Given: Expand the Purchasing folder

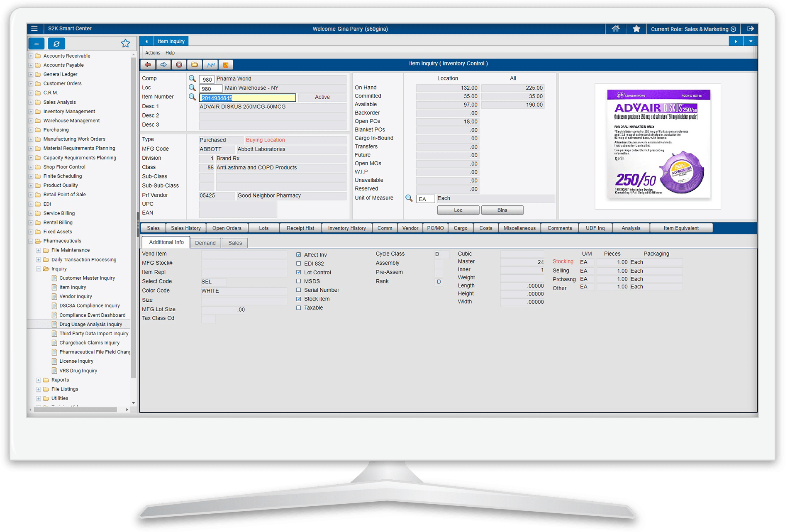Looking at the screenshot, I should pos(31,130).
